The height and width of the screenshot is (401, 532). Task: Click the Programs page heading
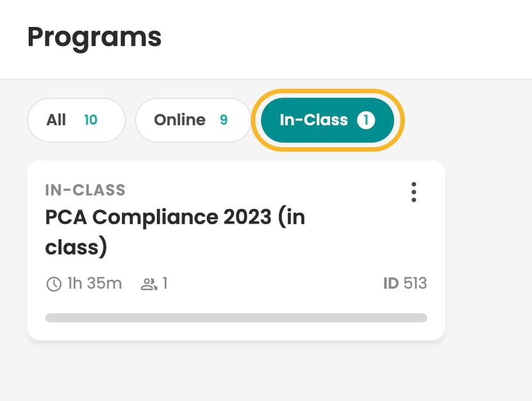[x=94, y=38]
